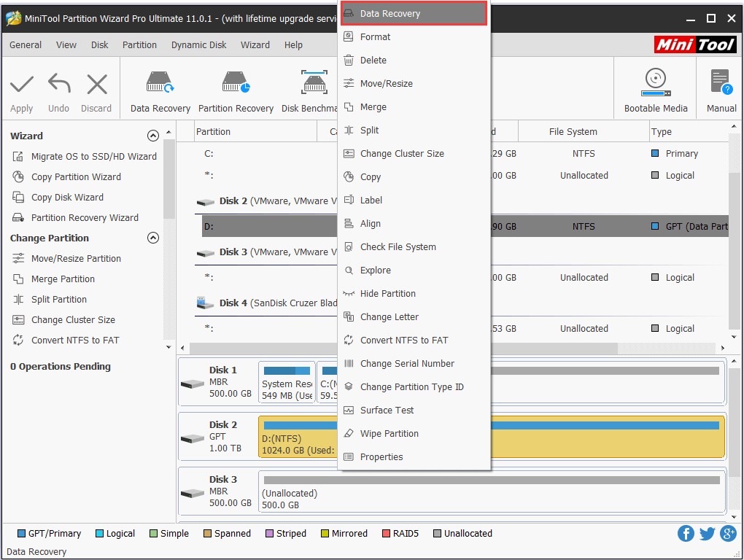Open Data Recovery from the toolbar
Viewport: 744px width, 560px height.
tap(160, 92)
